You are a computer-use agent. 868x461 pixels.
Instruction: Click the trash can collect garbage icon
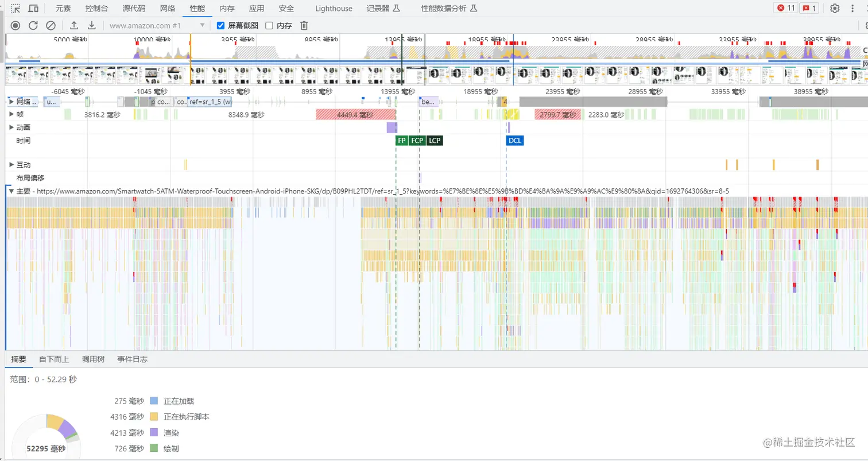(x=304, y=25)
